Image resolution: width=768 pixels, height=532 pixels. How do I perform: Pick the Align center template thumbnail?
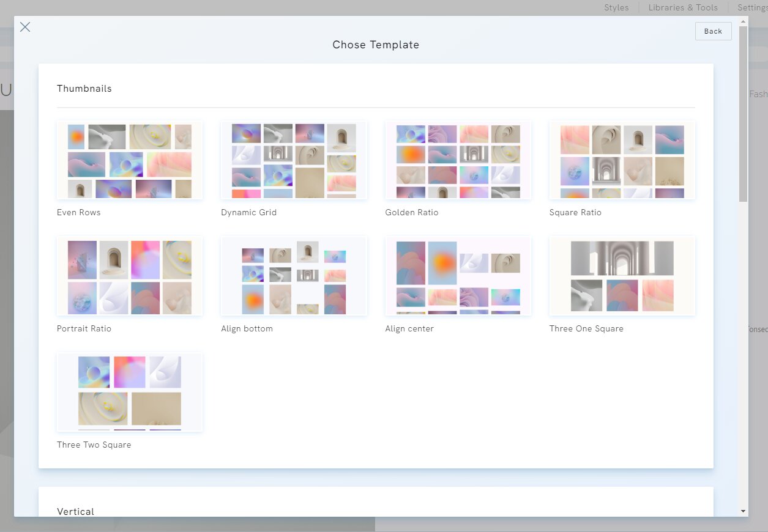[x=458, y=276]
